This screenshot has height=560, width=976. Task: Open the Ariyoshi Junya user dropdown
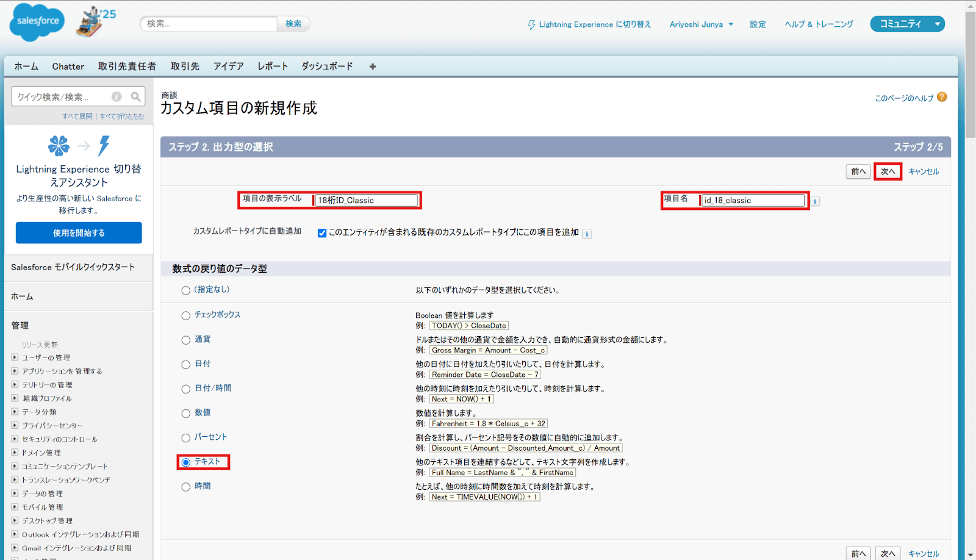700,24
